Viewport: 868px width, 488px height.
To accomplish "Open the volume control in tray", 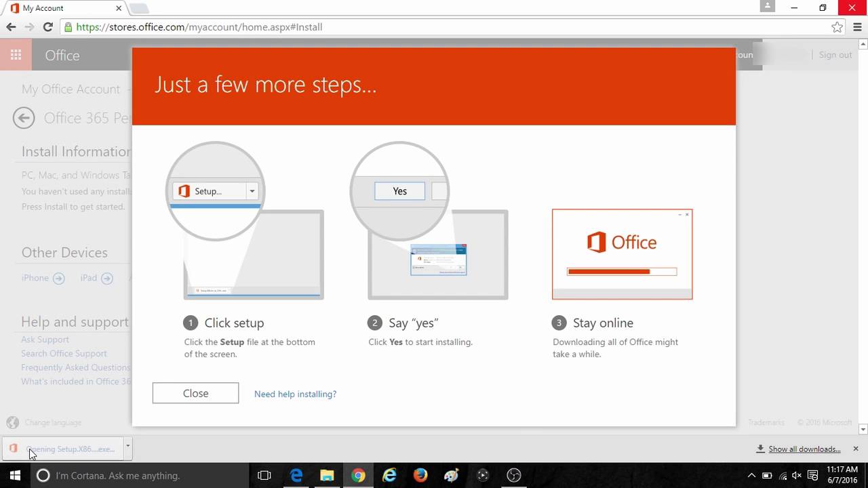I will pos(797,475).
